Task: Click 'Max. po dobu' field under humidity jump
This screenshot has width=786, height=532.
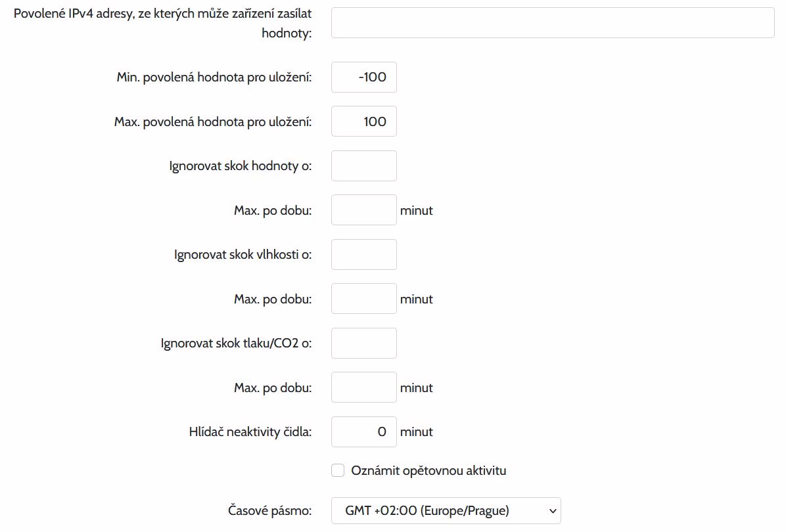Action: point(364,299)
